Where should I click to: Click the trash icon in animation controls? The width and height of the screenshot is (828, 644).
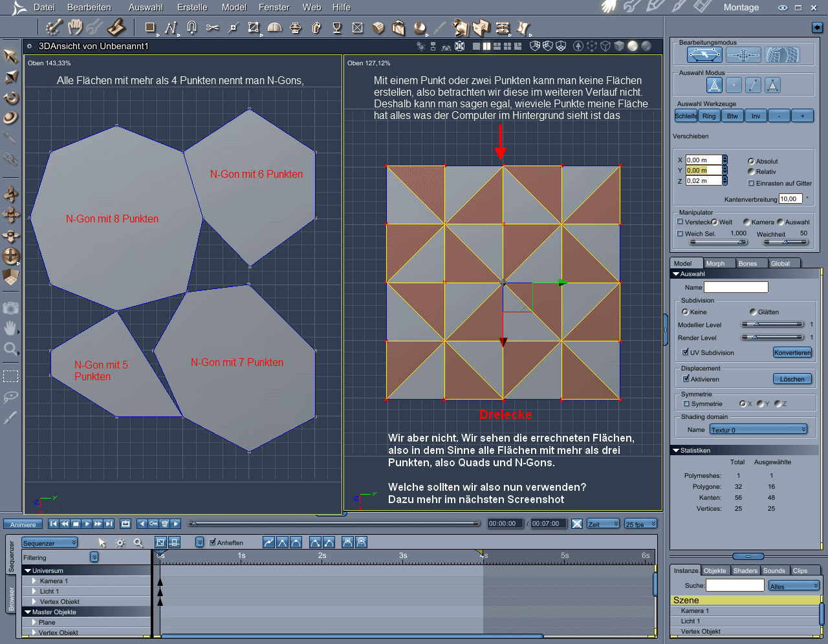click(x=165, y=524)
